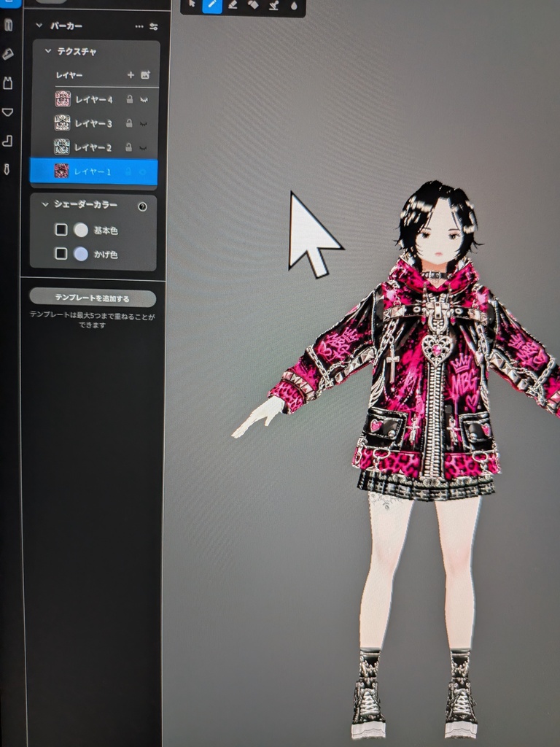Screen dimensions: 560x747
Task: Click the レイヤー2 layer name
Action: 93,147
